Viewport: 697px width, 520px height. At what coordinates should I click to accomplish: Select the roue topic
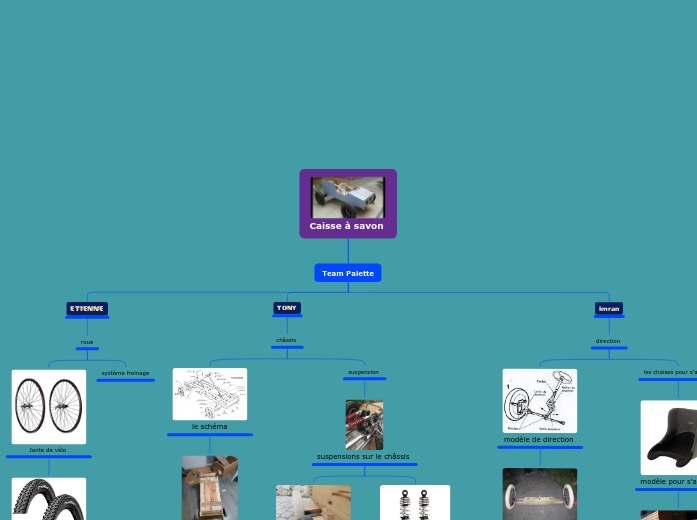pyautogui.click(x=87, y=342)
